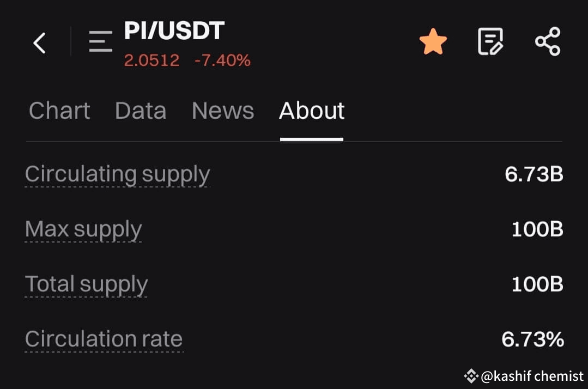The image size is (588, 389).
Task: Tap the 2.0512 price text
Action: [x=151, y=60]
